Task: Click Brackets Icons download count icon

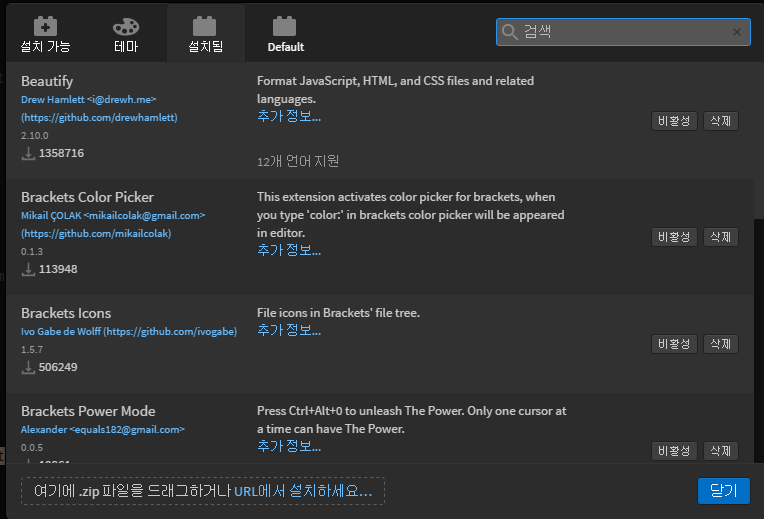Action: tap(28, 367)
